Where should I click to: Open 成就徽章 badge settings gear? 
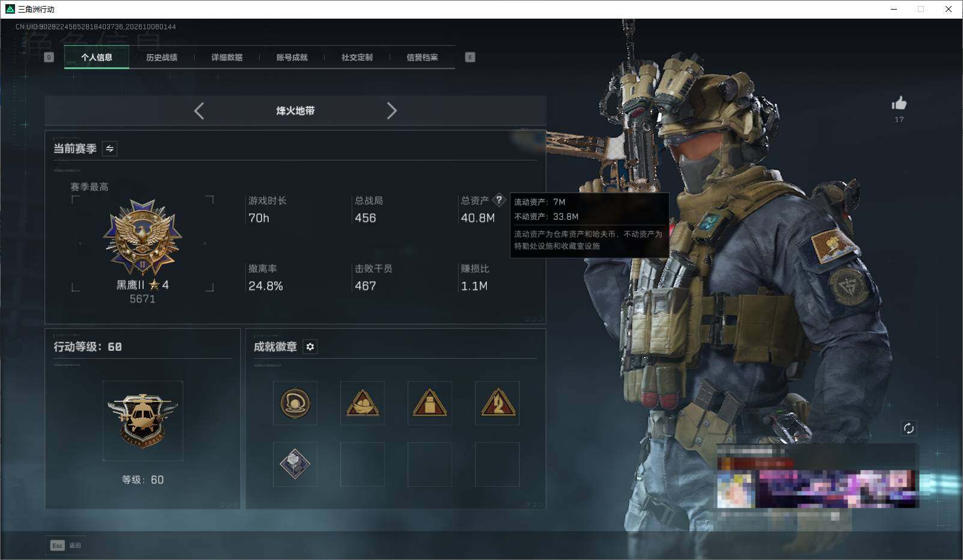[x=310, y=347]
